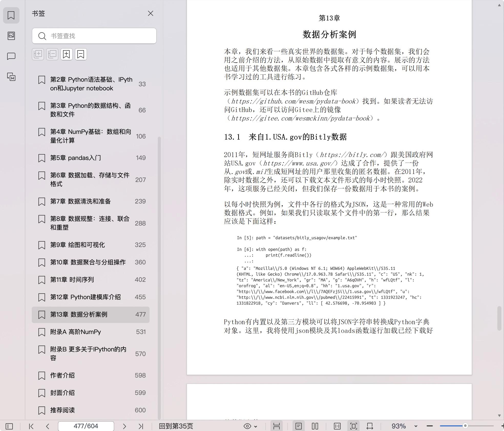Viewport: 504px width, 431px height.
Task: Click the bookmarks list scrollbar
Action: coord(159,278)
